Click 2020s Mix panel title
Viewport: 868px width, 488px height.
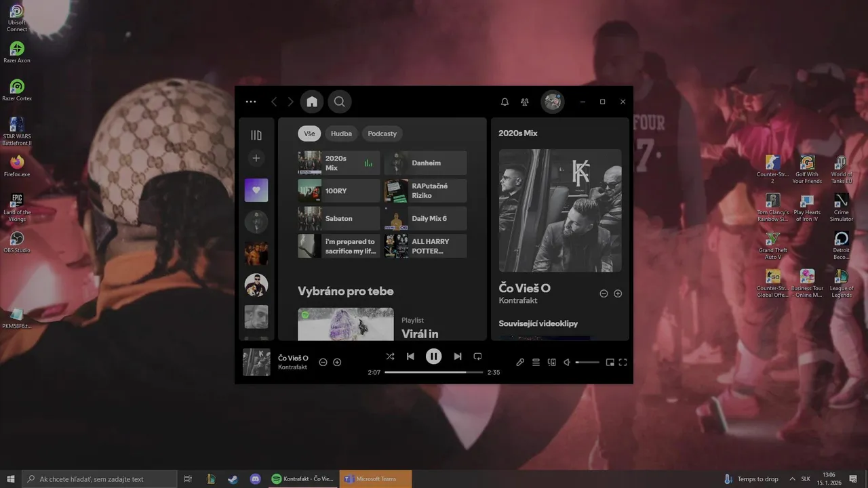(x=518, y=134)
